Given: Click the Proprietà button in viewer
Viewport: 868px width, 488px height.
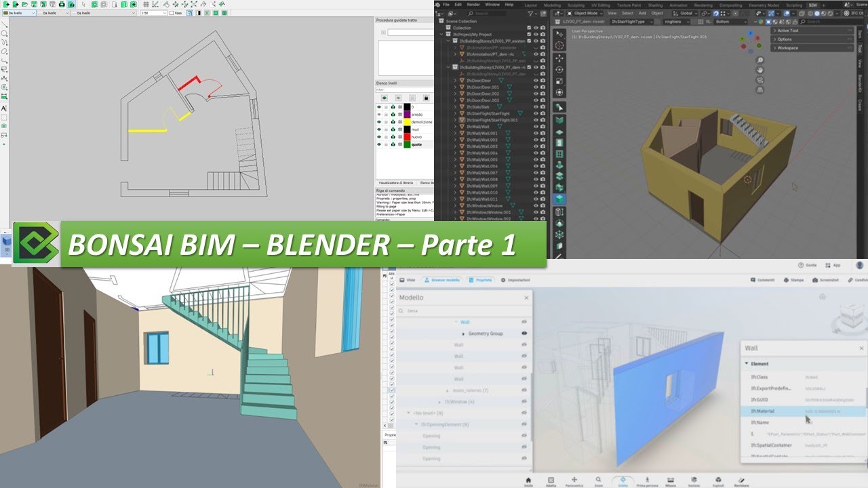Looking at the screenshot, I should point(481,279).
